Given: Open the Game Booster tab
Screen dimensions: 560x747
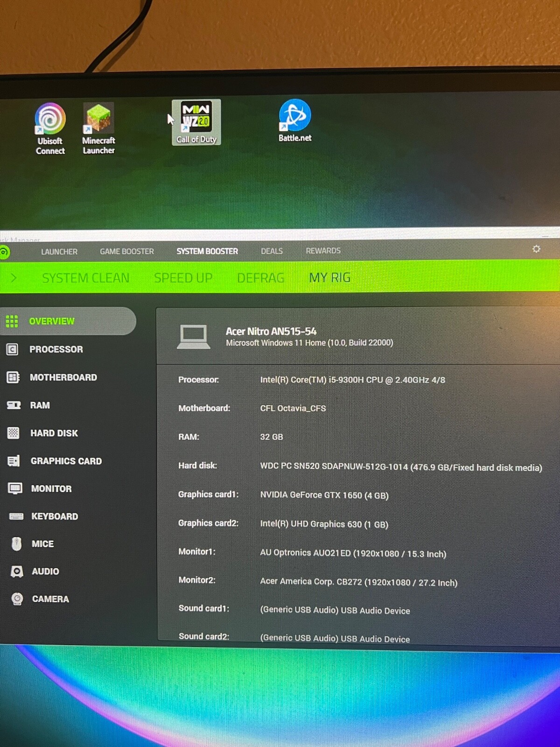Looking at the screenshot, I should (x=127, y=251).
